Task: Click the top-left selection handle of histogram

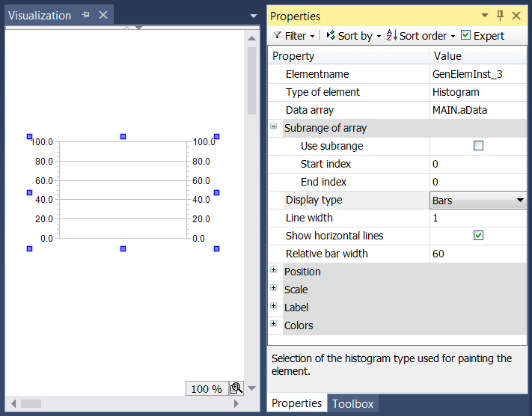Action: (29, 136)
